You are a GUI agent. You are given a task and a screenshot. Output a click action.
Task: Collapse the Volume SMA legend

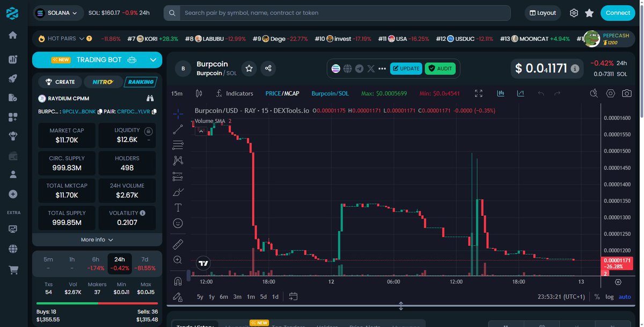pos(201,131)
